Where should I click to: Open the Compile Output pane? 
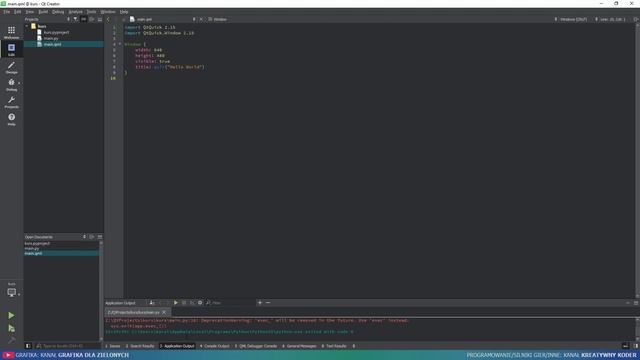(x=215, y=346)
